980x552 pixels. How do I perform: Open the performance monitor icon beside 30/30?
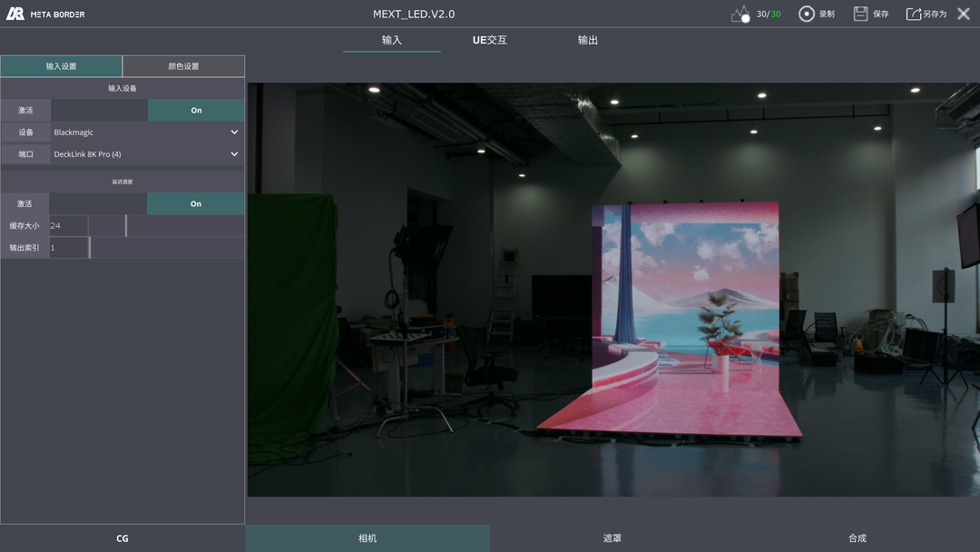pyautogui.click(x=740, y=14)
